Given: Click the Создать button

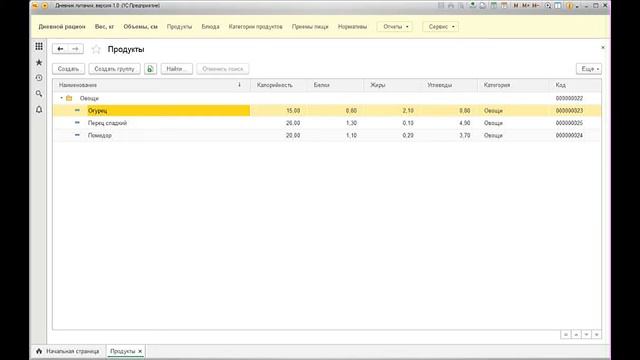Looking at the screenshot, I should pyautogui.click(x=68, y=69).
